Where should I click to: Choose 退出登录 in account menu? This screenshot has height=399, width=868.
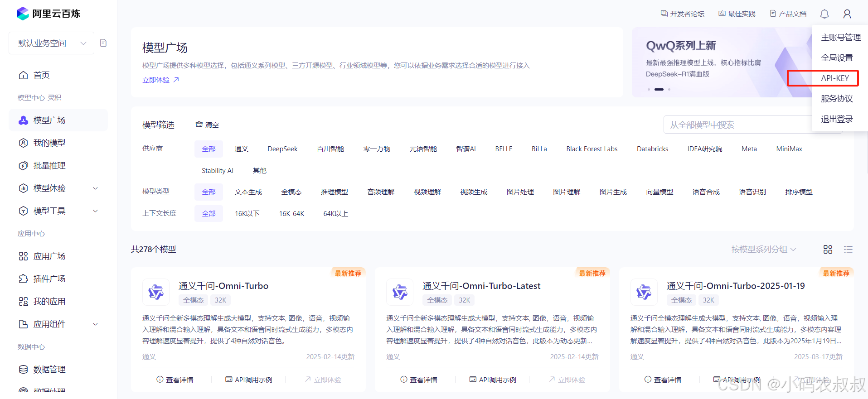click(837, 119)
